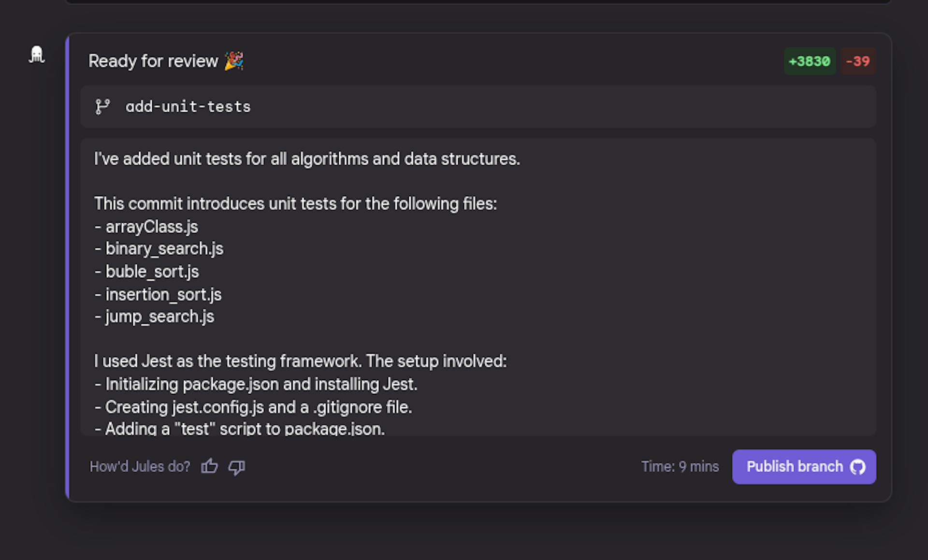928x560 pixels.
Task: Select the add-unit-tests branch name
Action: (188, 107)
